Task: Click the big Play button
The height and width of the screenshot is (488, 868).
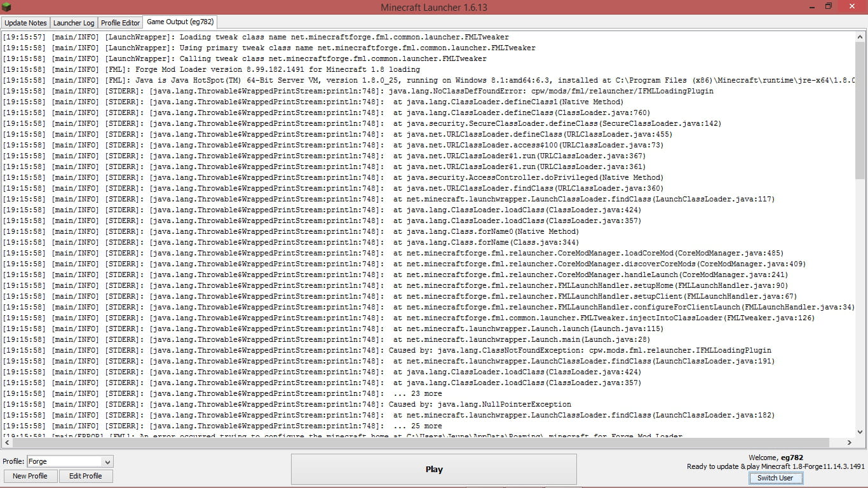Action: [434, 469]
